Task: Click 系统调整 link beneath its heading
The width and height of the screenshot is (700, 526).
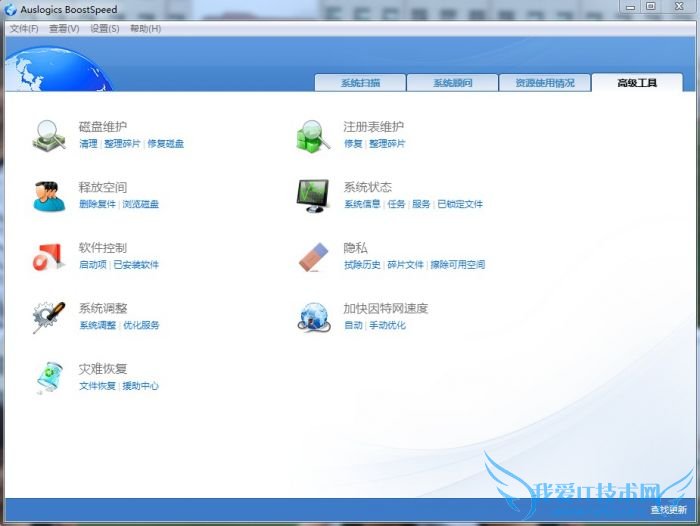Action: point(97,325)
